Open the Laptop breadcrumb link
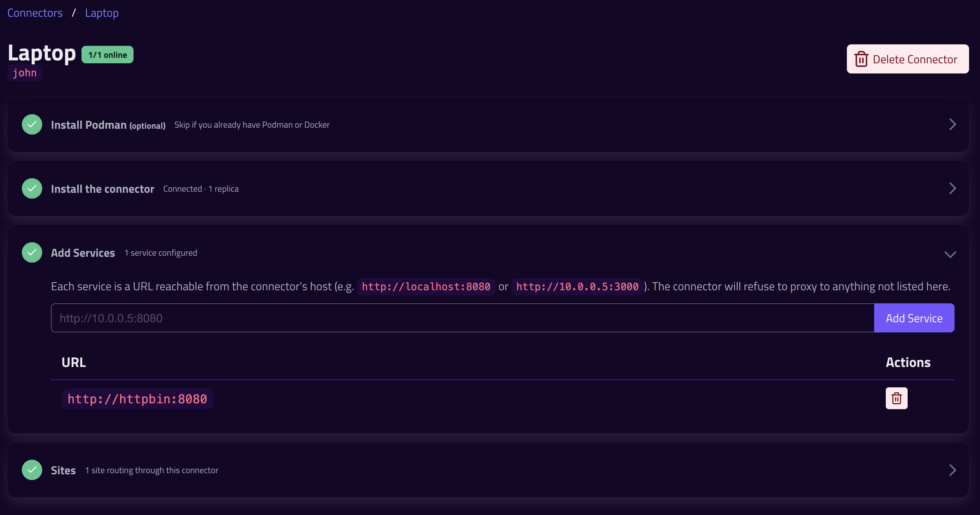 [101, 13]
